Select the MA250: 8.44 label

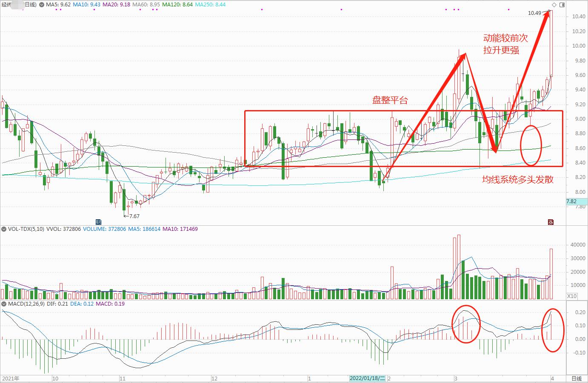coord(210,5)
